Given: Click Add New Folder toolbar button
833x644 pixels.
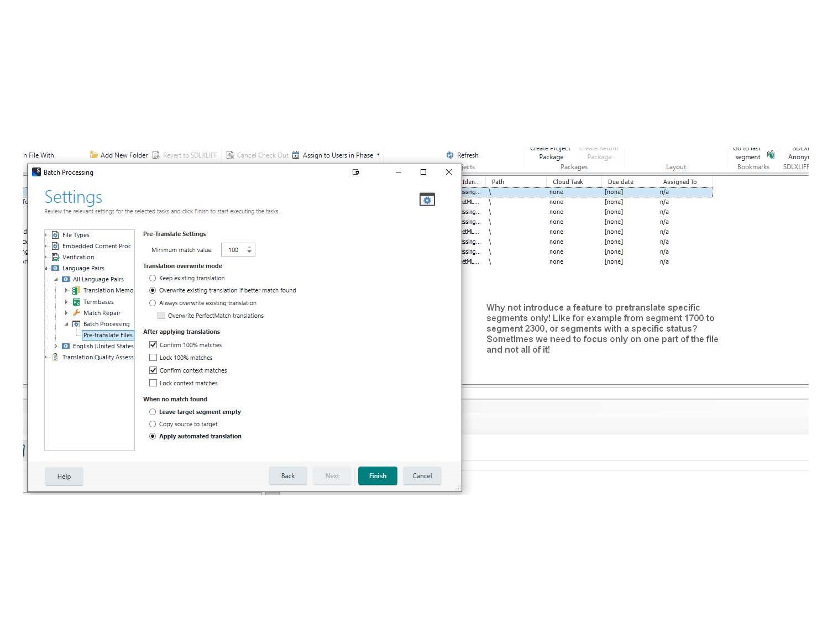Looking at the screenshot, I should tap(119, 155).
